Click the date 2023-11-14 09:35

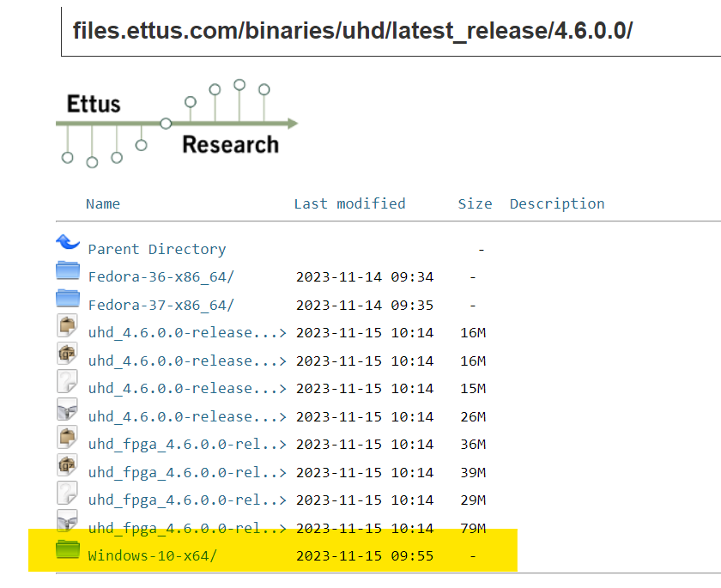[x=365, y=306]
